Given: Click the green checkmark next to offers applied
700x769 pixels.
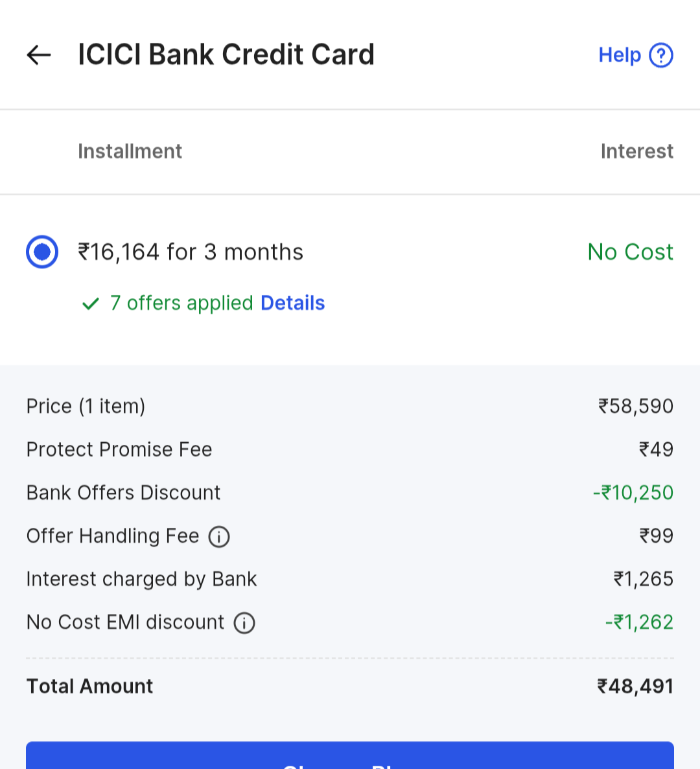Looking at the screenshot, I should coord(91,303).
